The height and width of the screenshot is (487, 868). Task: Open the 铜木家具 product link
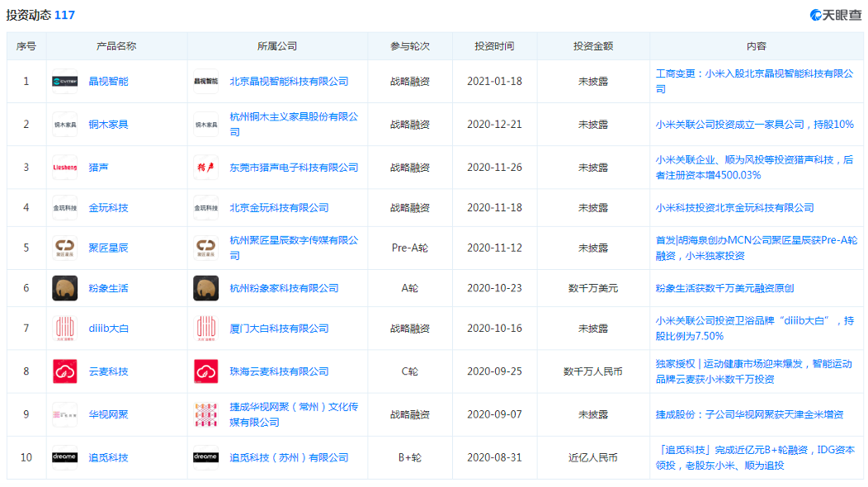tap(108, 125)
